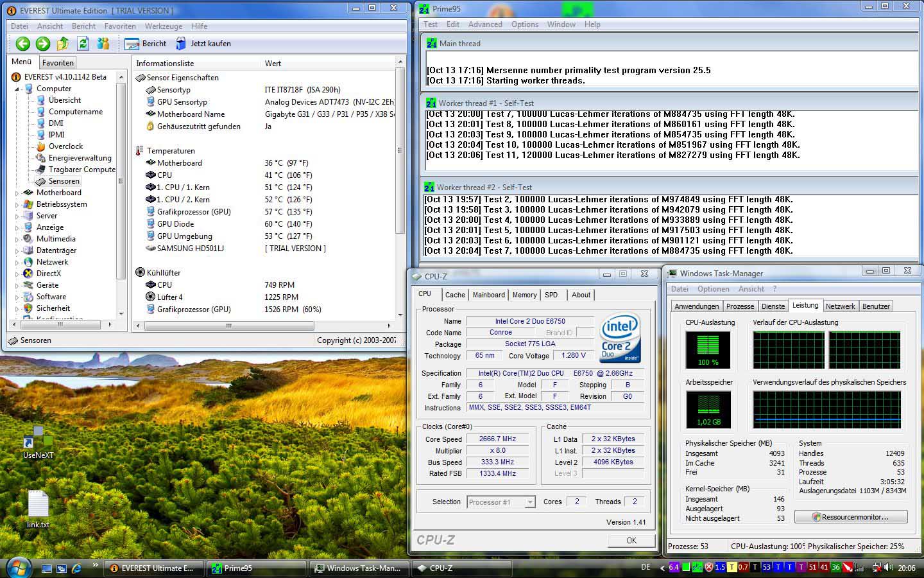Switch to the SPD tab in CPU-Z

click(551, 295)
